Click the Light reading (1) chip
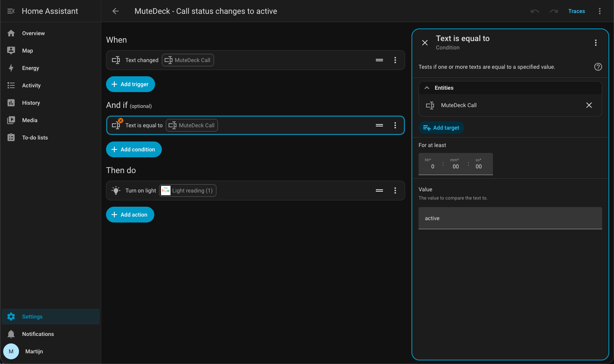The height and width of the screenshot is (364, 614). pyautogui.click(x=188, y=190)
